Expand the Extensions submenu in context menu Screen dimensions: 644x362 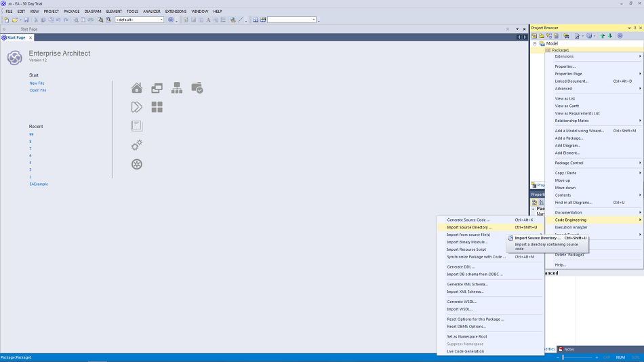(594, 56)
